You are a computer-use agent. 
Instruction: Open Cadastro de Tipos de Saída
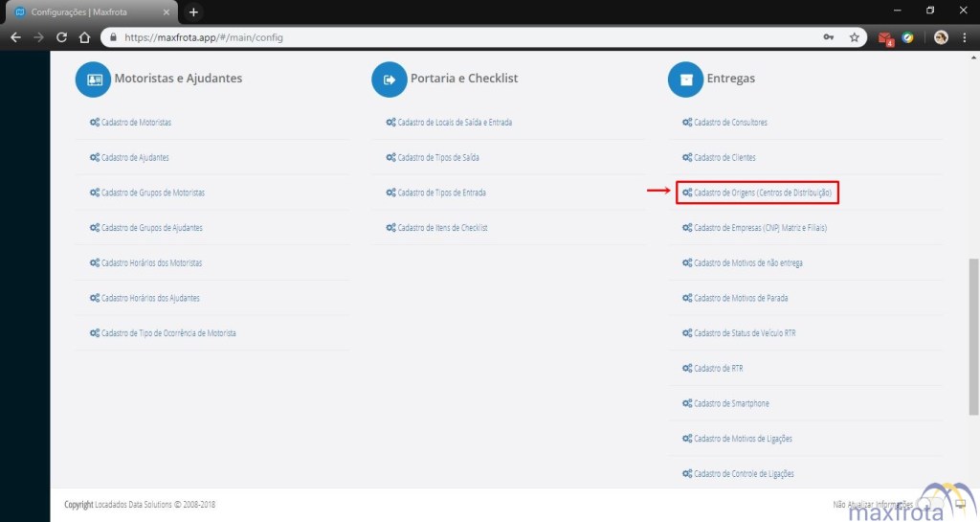point(438,158)
